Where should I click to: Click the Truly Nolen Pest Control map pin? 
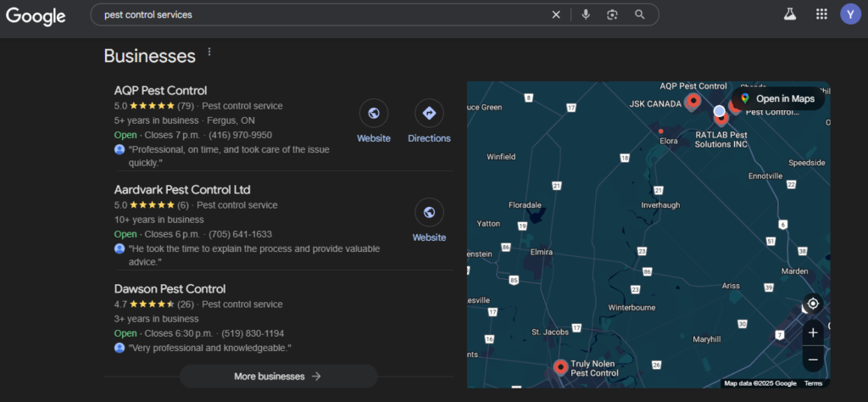[561, 367]
